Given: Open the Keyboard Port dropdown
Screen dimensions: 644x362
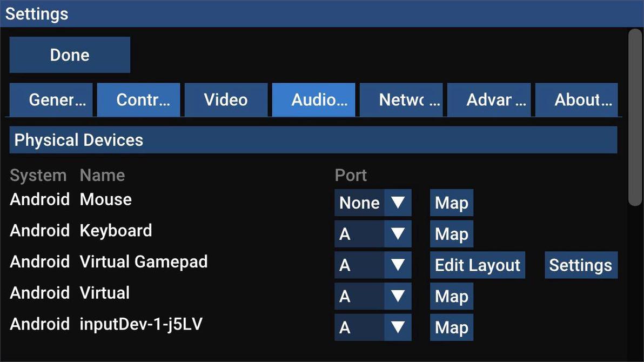Looking at the screenshot, I should click(x=372, y=233).
